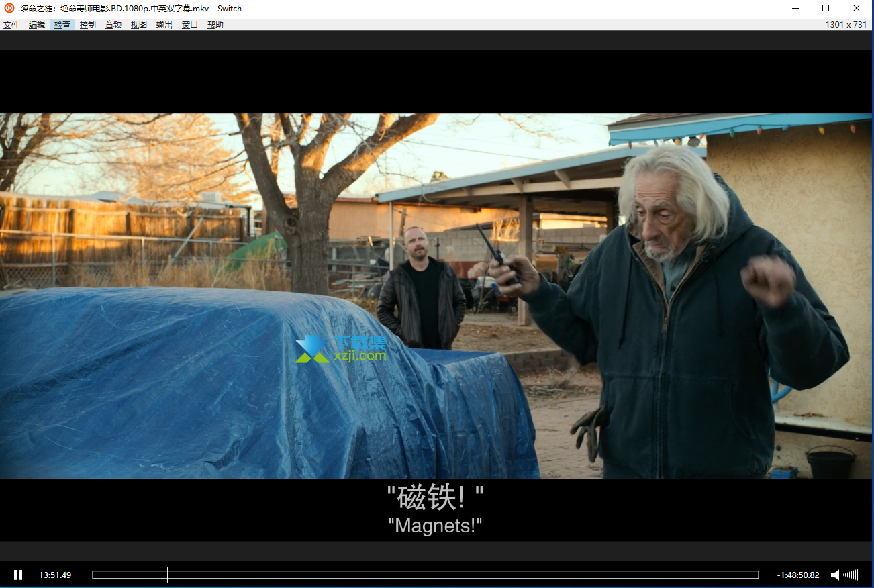This screenshot has height=588, width=874.
Task: Open the 窗口 menu
Action: [x=190, y=25]
